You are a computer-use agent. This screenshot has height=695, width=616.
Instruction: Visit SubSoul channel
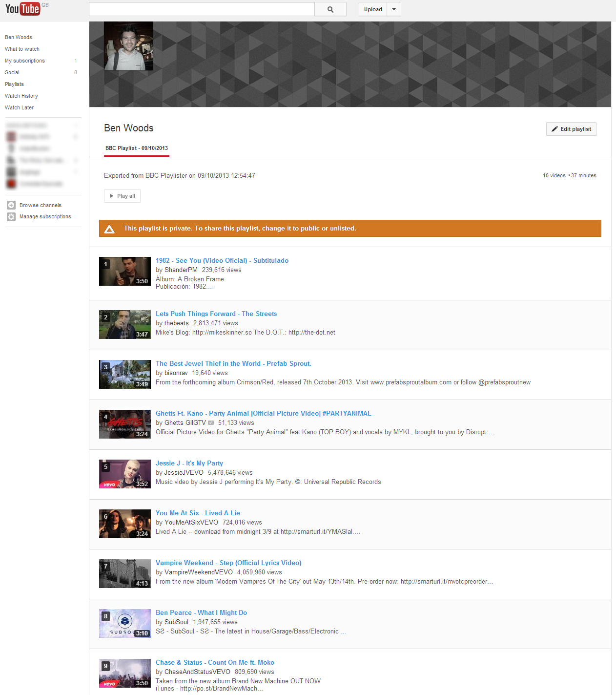click(176, 622)
